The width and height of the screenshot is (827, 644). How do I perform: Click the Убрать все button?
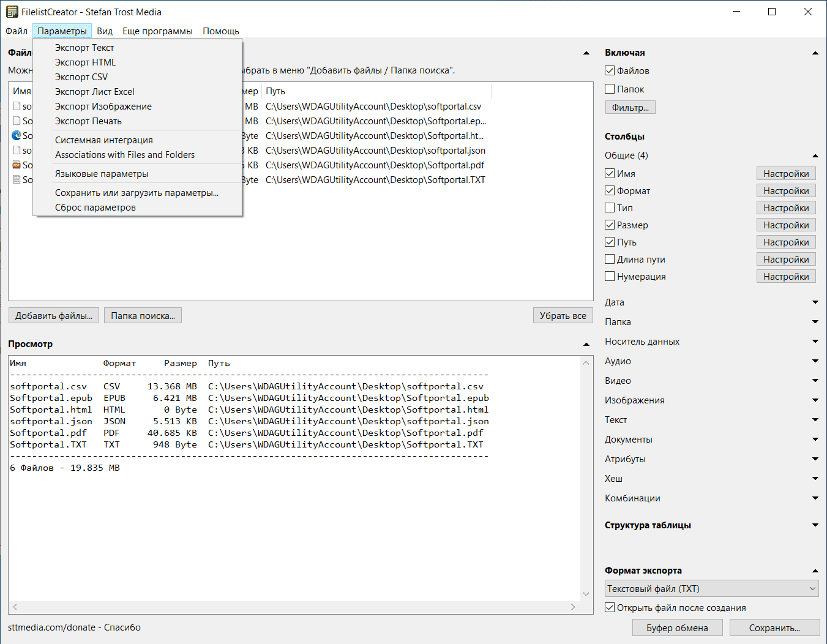[x=563, y=316]
